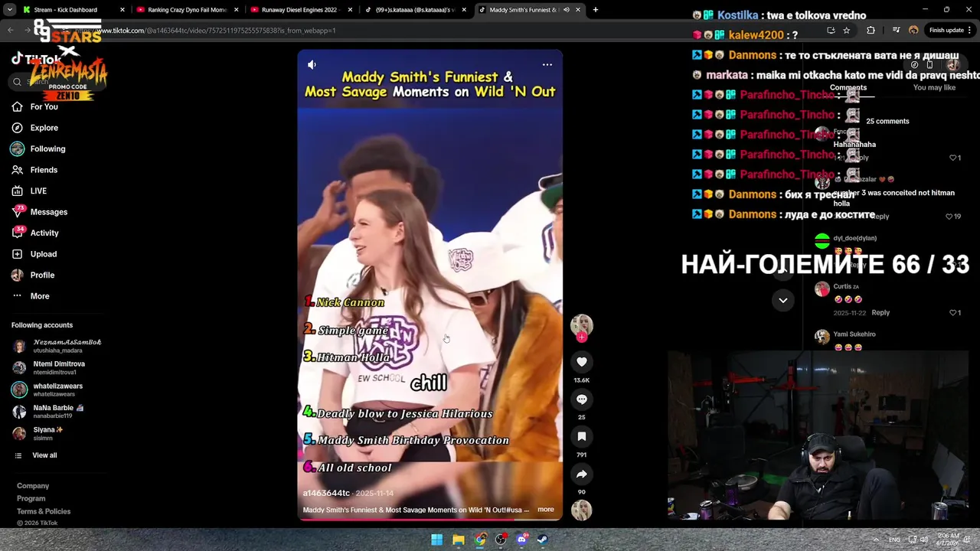This screenshot has height=551, width=980.
Task: Save video with the bookmark icon
Action: point(582,436)
